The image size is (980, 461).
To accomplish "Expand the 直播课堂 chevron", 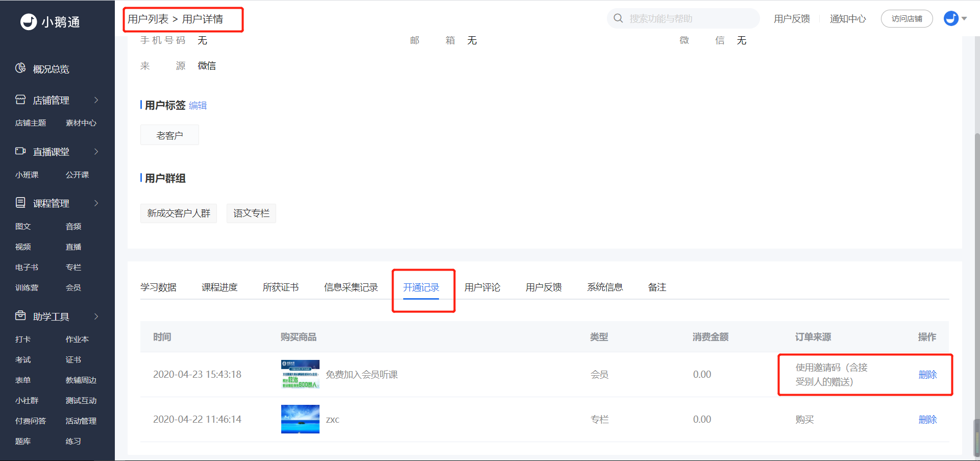I will pyautogui.click(x=96, y=152).
